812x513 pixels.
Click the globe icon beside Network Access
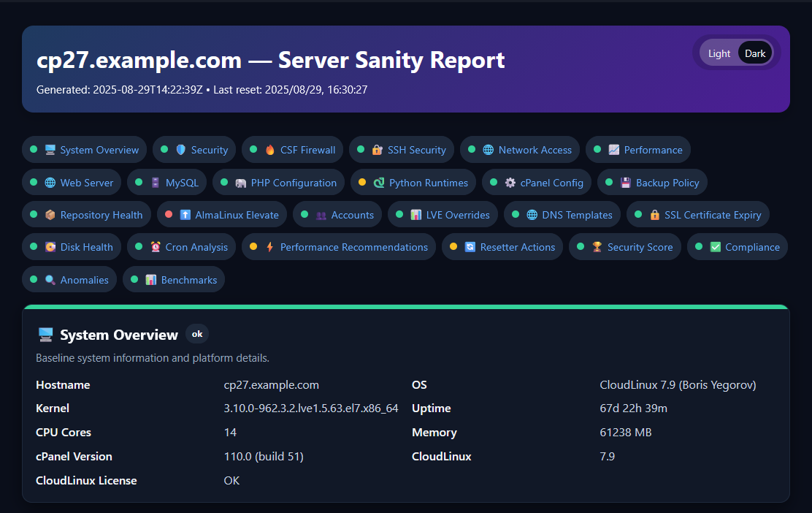click(488, 150)
